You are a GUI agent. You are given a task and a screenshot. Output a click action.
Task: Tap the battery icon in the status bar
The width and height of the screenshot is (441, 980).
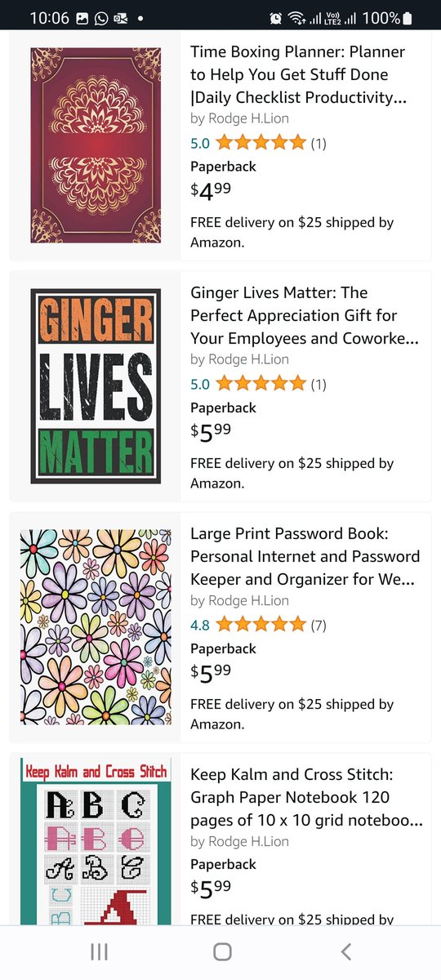[408, 18]
